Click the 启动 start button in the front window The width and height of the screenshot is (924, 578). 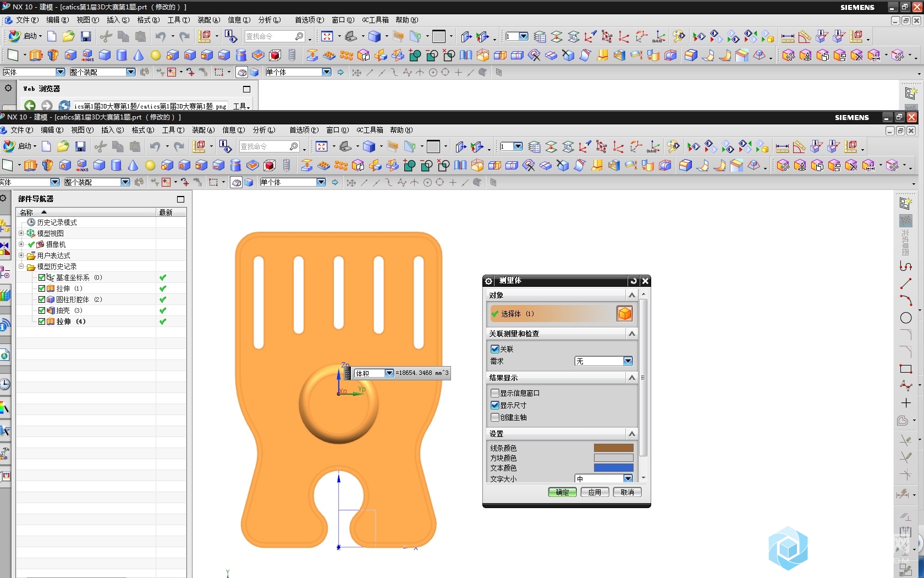click(20, 146)
